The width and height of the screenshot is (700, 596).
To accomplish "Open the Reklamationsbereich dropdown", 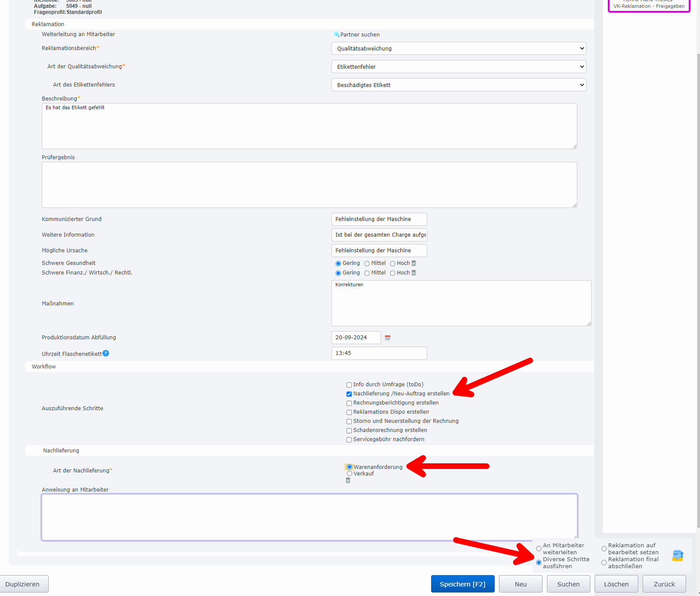I will tap(459, 48).
